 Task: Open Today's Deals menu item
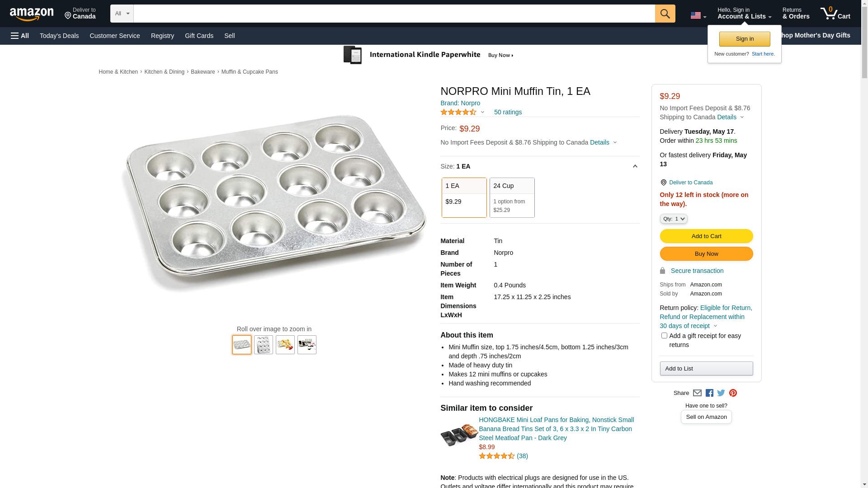[x=59, y=36]
